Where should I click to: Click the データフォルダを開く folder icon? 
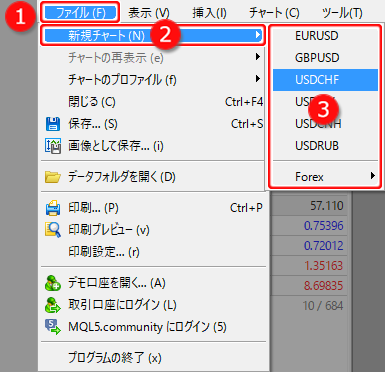[x=53, y=177]
